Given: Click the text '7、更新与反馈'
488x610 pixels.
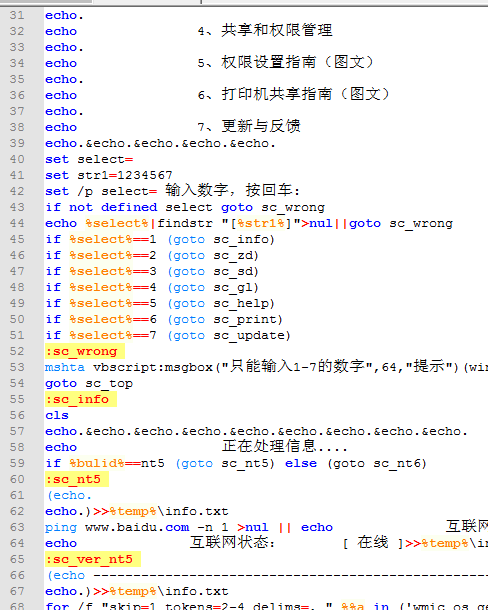Looking at the screenshot, I should pyautogui.click(x=249, y=126).
